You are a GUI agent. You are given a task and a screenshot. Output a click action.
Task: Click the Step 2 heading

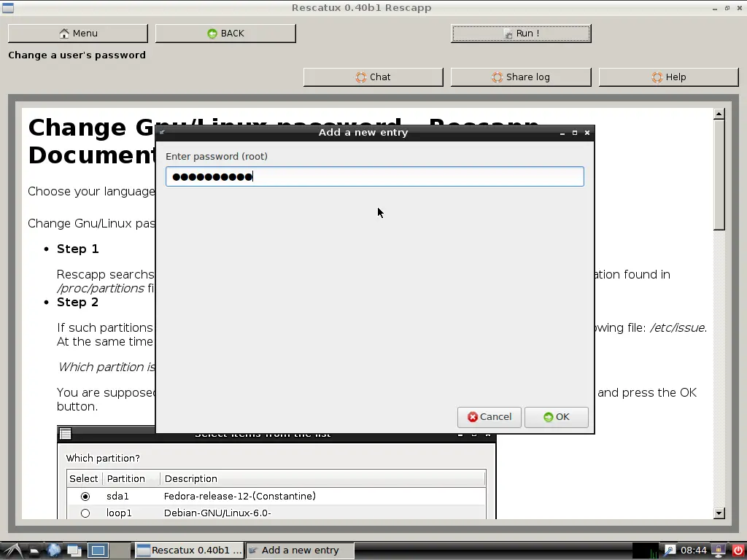tap(77, 303)
